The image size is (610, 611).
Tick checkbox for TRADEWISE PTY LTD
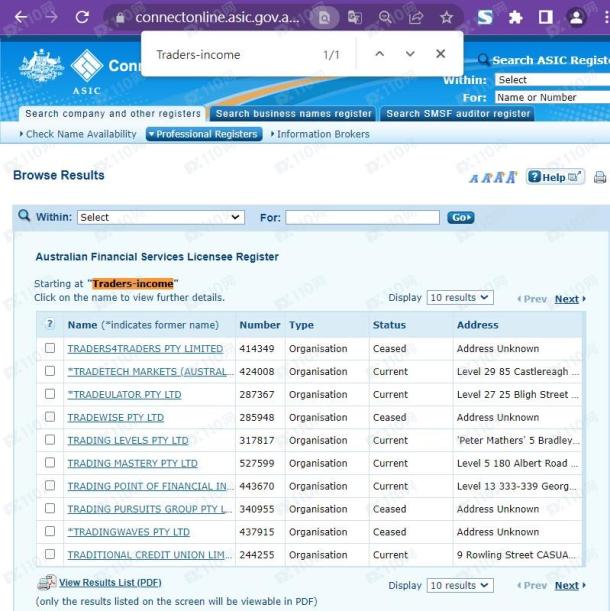tap(50, 417)
